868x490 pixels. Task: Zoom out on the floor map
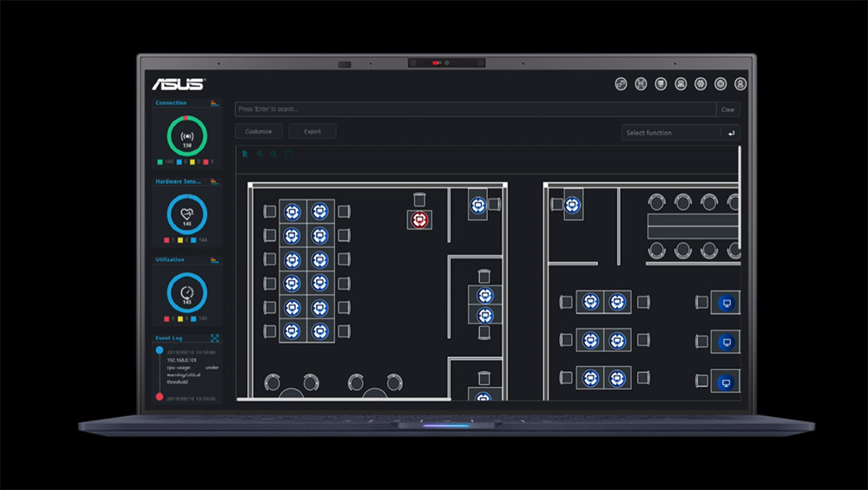pyautogui.click(x=273, y=154)
